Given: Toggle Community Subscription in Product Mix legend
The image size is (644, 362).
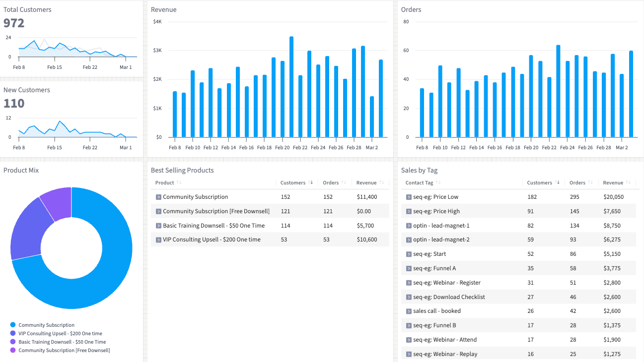Looking at the screenshot, I should tap(46, 325).
